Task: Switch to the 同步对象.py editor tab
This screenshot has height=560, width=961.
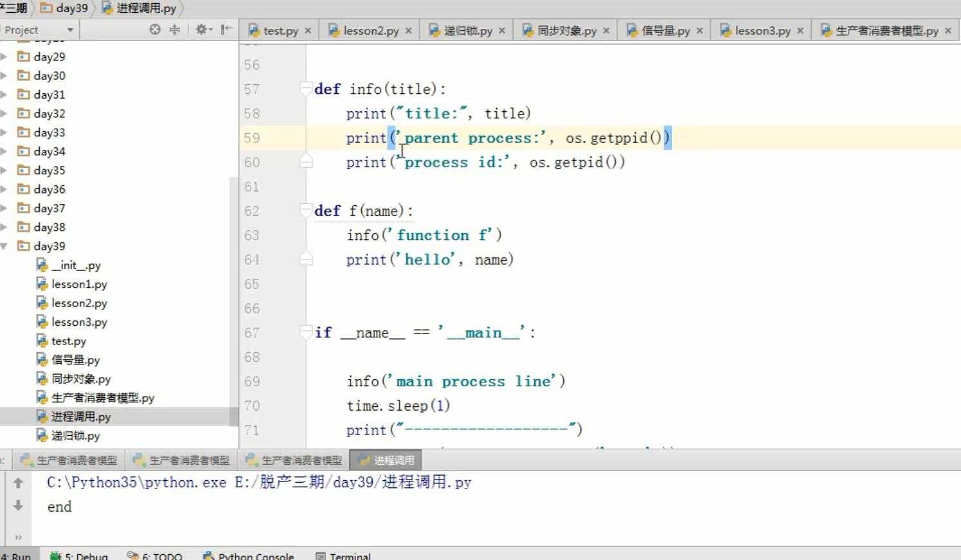Action: [x=566, y=30]
